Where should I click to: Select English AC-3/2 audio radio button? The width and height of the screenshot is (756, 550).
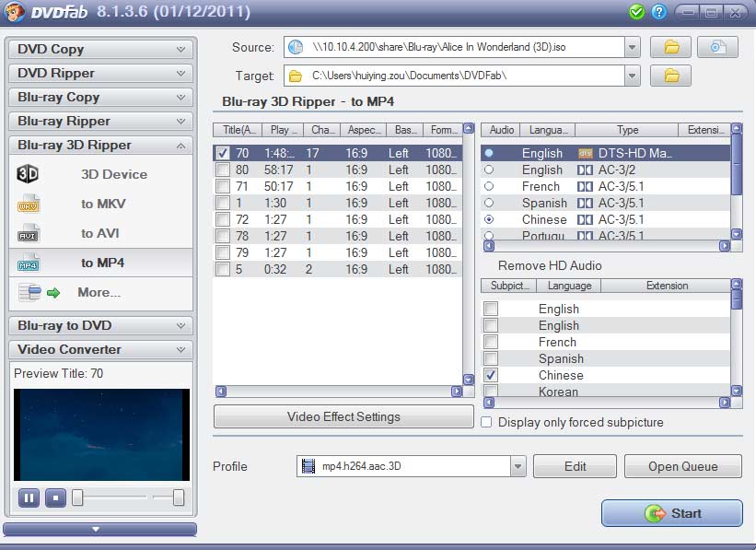click(x=489, y=170)
